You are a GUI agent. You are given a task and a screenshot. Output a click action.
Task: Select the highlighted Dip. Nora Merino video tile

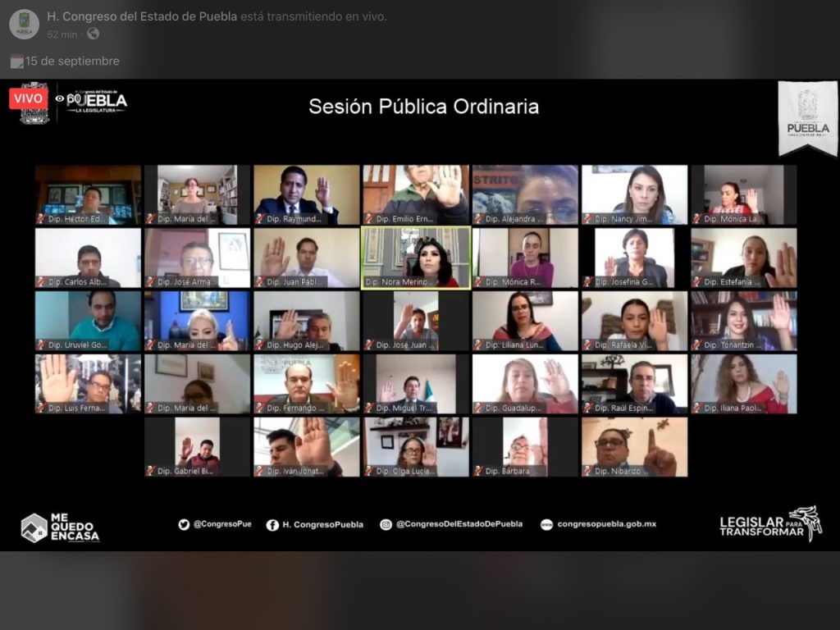point(416,258)
